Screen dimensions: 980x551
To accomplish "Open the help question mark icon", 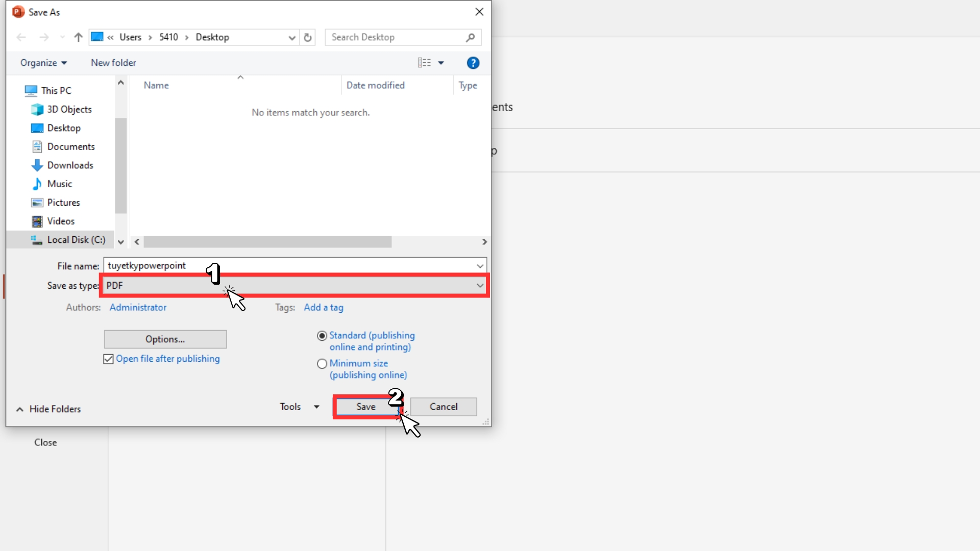I will [x=473, y=63].
